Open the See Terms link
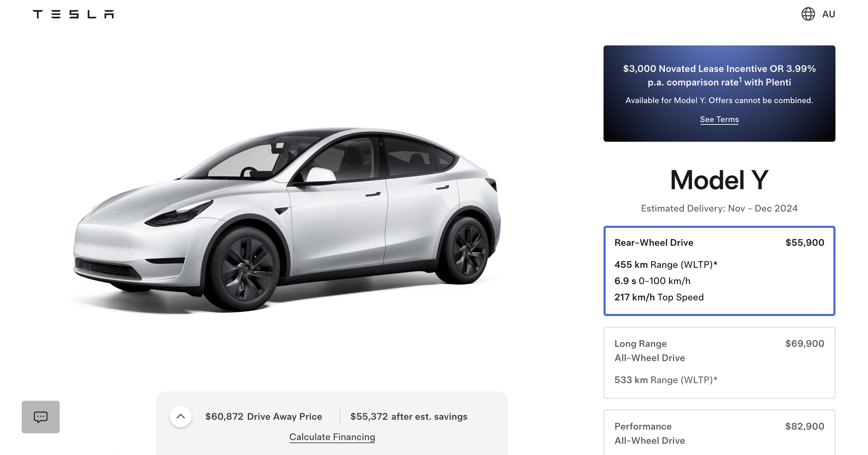Screen dimensions: 868x455 click(719, 119)
